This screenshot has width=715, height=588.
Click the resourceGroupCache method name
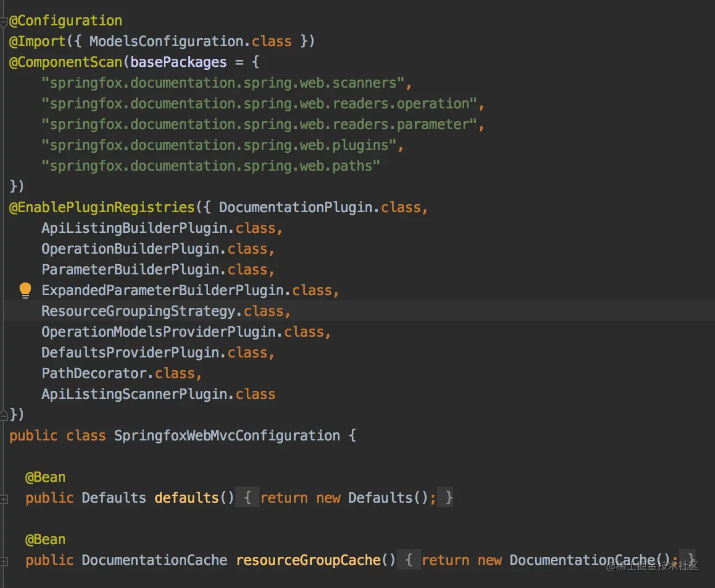308,560
